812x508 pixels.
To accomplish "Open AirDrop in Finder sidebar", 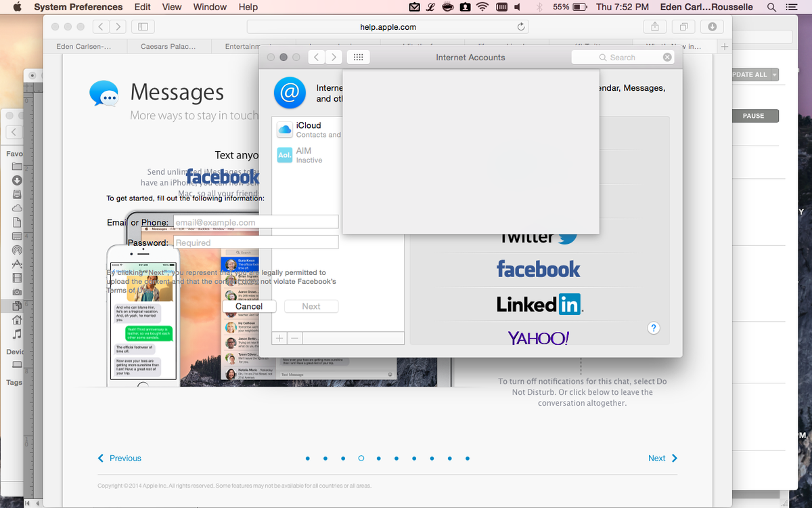I will 17,249.
